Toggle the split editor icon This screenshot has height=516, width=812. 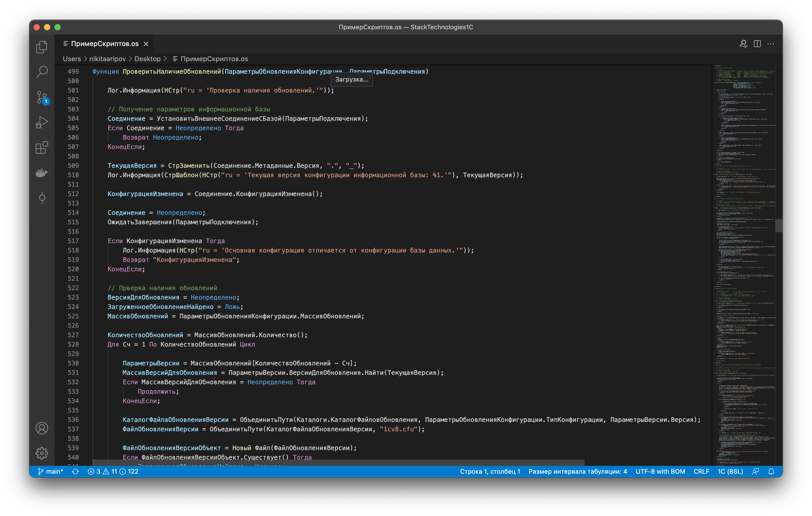click(757, 43)
